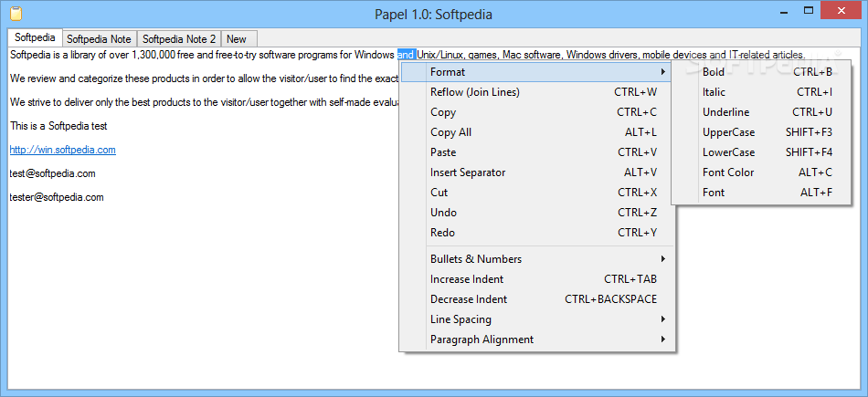The width and height of the screenshot is (868, 397).
Task: Click the line 'This is a Softpedia test'
Action: pyautogui.click(x=58, y=126)
